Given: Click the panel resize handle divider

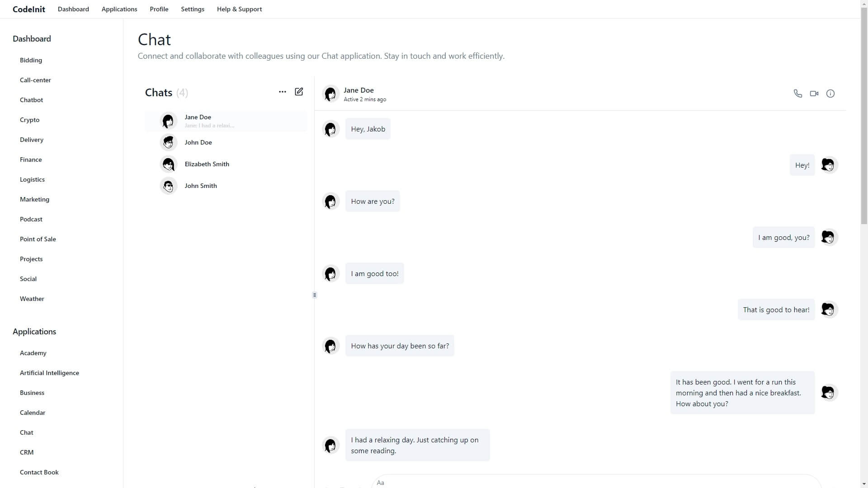Looking at the screenshot, I should coord(315,295).
